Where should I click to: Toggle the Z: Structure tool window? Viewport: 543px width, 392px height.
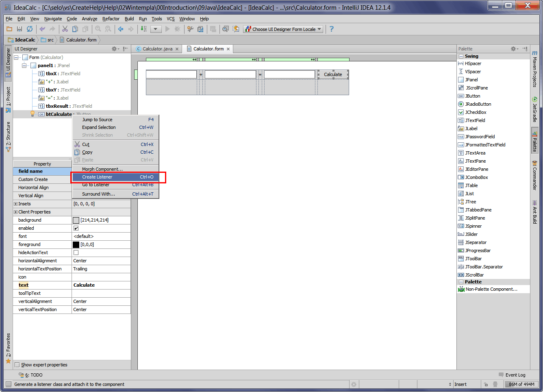[x=8, y=137]
